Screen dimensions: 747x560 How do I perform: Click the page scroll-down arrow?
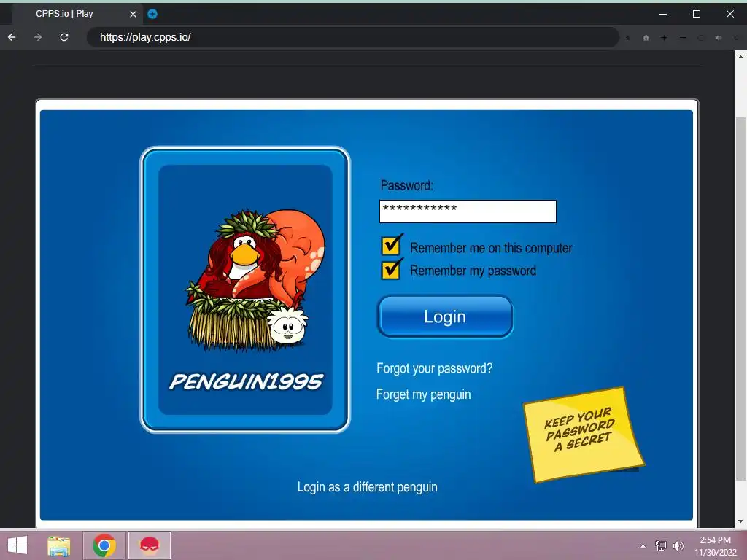pyautogui.click(x=740, y=521)
